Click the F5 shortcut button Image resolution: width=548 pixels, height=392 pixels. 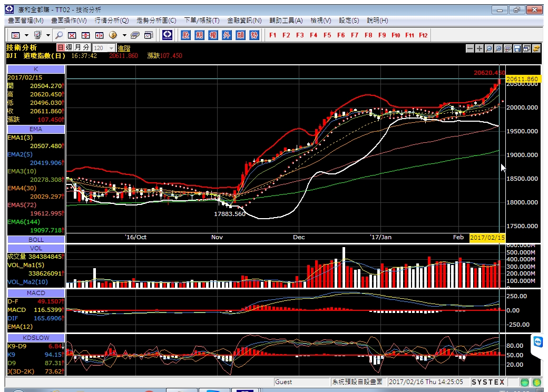pos(327,35)
